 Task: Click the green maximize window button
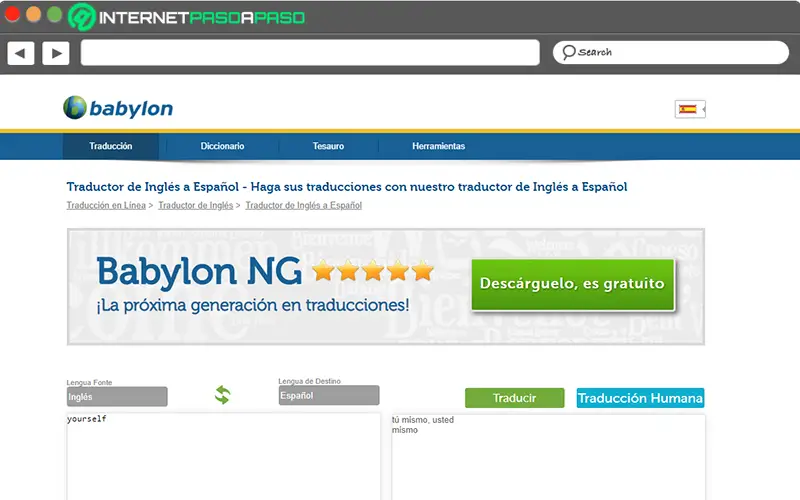pos(55,14)
